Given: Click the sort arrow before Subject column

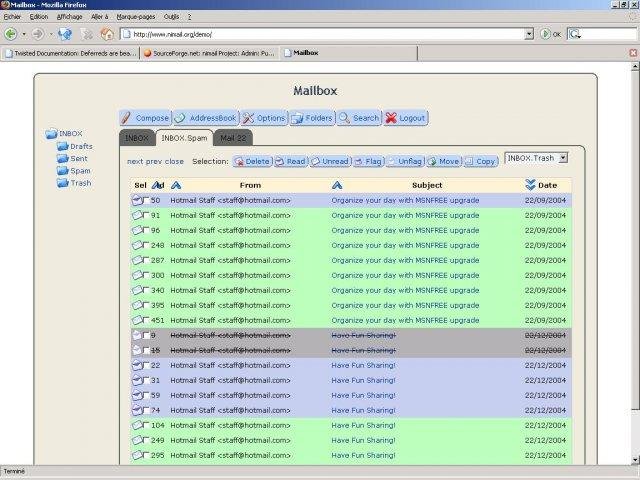Looking at the screenshot, I should click(x=337, y=185).
